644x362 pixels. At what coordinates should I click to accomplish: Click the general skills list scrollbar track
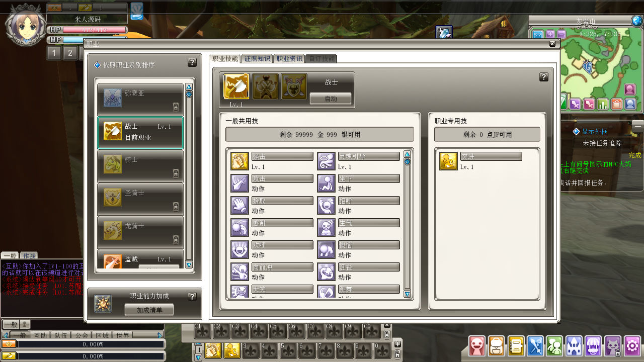[x=408, y=226]
